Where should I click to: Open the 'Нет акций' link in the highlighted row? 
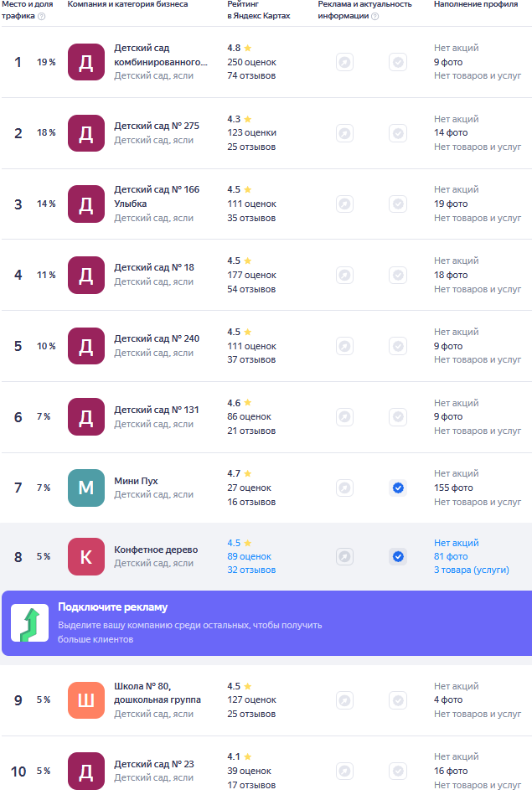point(457,543)
